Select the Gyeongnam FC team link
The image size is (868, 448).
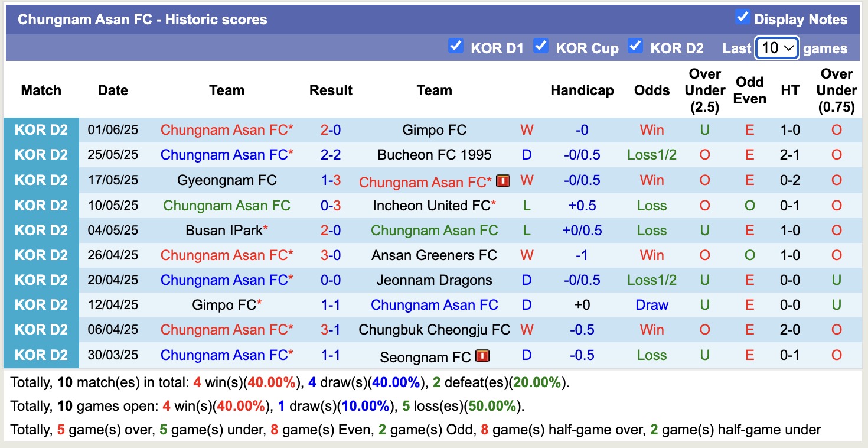coord(227,180)
